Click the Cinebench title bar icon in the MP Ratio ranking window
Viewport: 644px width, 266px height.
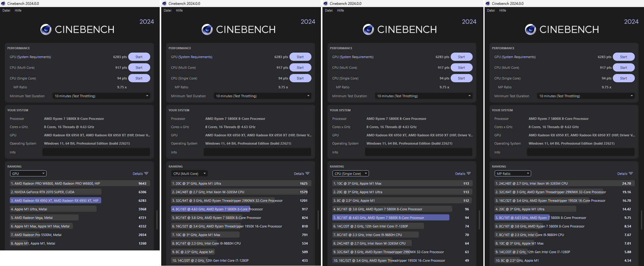[488, 3]
